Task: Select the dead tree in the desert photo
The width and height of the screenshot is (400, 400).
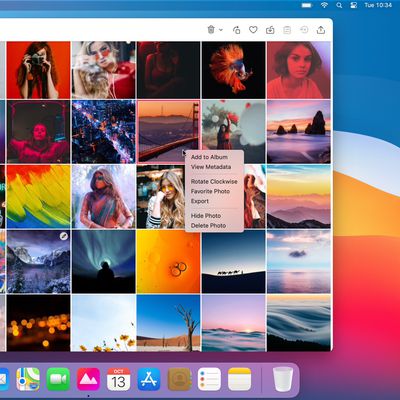Action: coord(169,323)
